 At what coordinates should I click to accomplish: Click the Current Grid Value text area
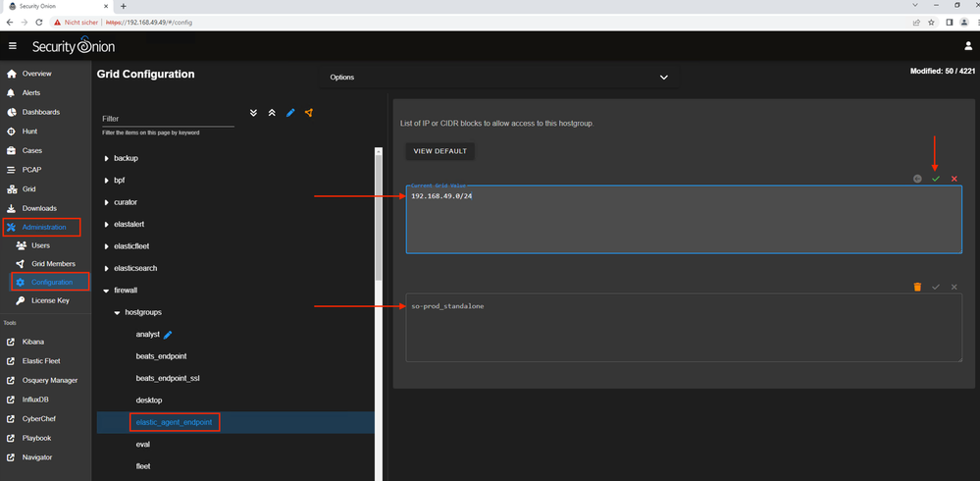point(684,219)
